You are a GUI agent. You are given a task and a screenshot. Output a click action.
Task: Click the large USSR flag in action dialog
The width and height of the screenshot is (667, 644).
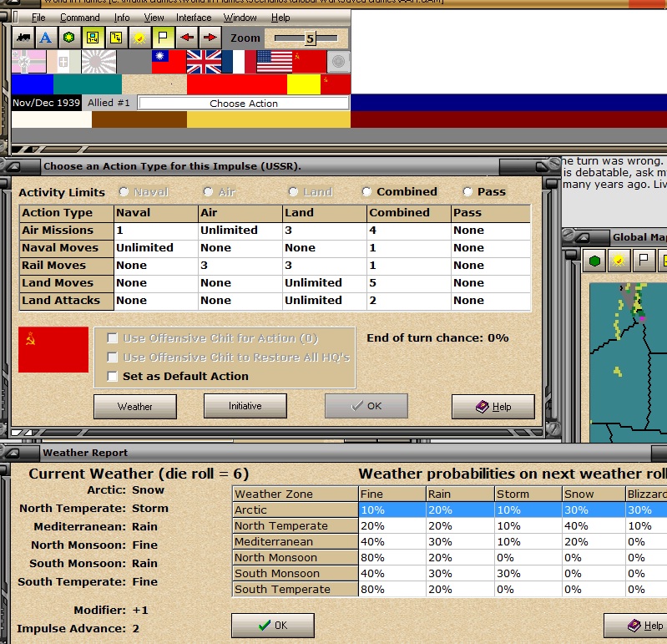coord(53,349)
